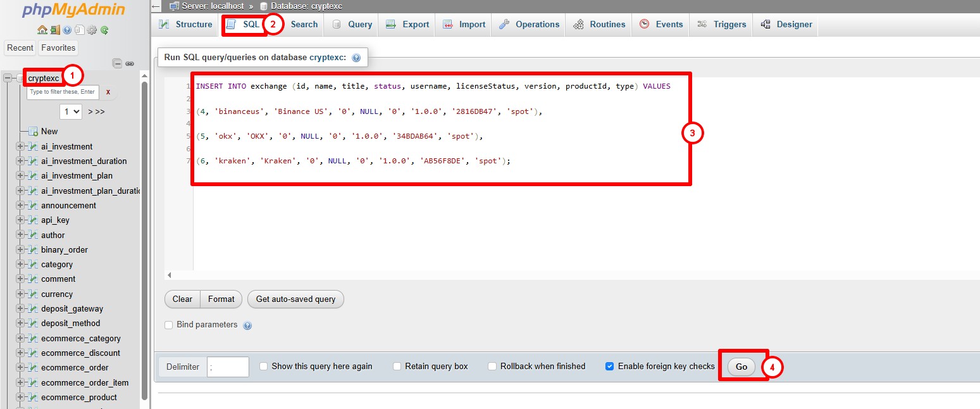Click the navigation tree vertical scrollbar
This screenshot has width=980, height=409.
[144, 241]
